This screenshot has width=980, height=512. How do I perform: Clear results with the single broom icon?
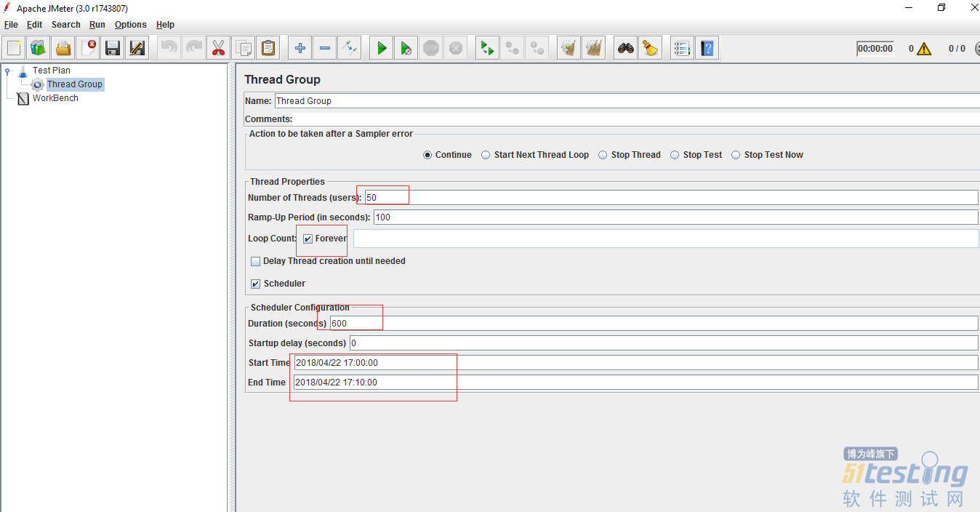pos(569,49)
